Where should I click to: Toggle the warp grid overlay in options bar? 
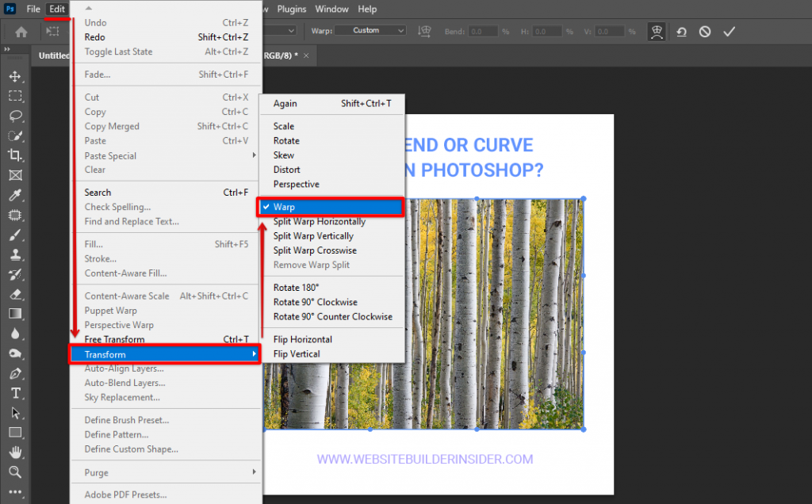click(657, 32)
